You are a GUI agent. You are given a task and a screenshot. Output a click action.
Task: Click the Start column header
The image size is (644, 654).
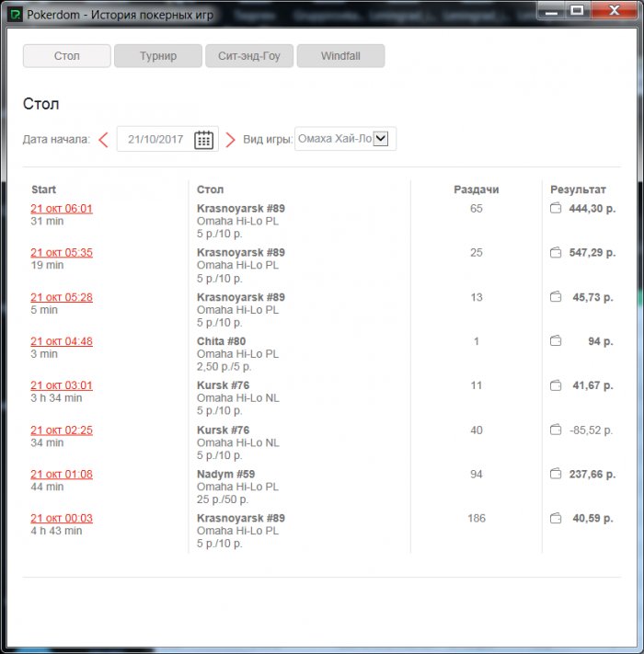(x=44, y=189)
